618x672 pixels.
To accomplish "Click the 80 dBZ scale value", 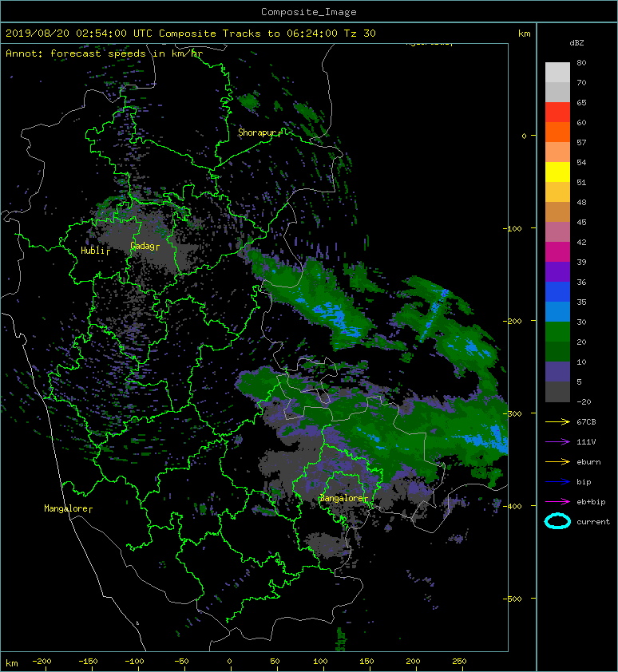I will pos(581,62).
